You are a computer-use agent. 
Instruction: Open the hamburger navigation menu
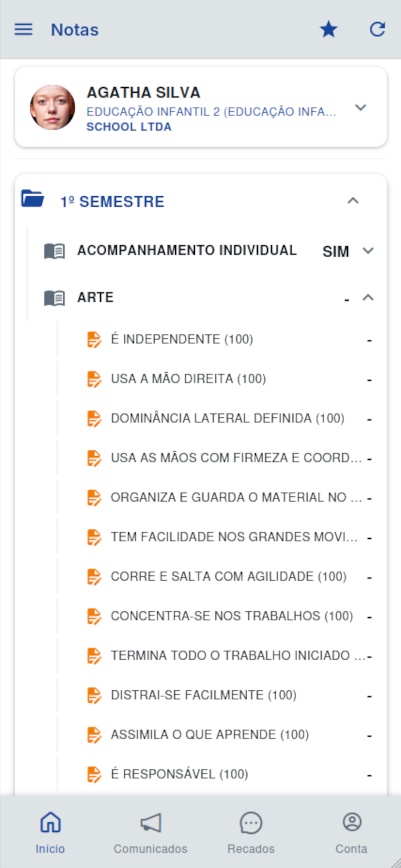(23, 30)
